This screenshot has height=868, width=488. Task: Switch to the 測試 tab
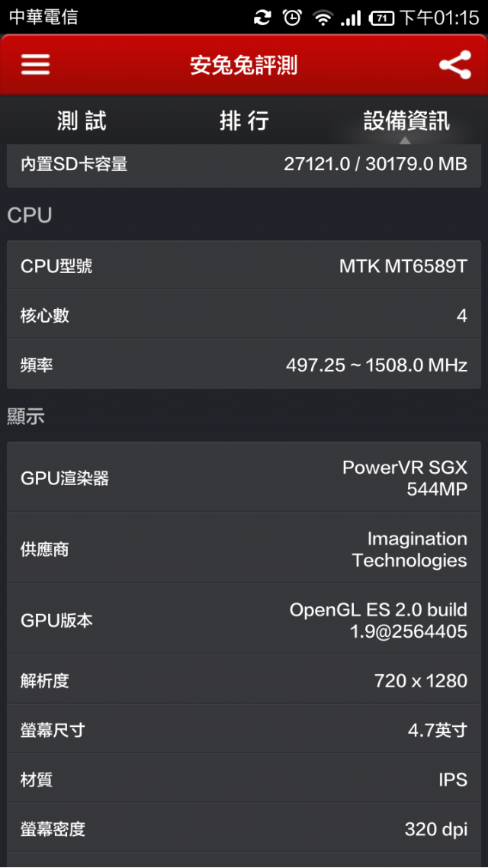(82, 120)
